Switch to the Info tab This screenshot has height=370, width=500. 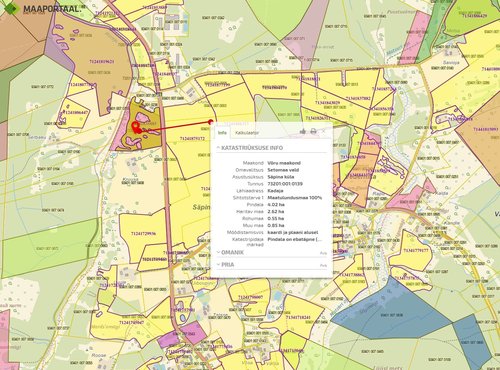coord(222,132)
